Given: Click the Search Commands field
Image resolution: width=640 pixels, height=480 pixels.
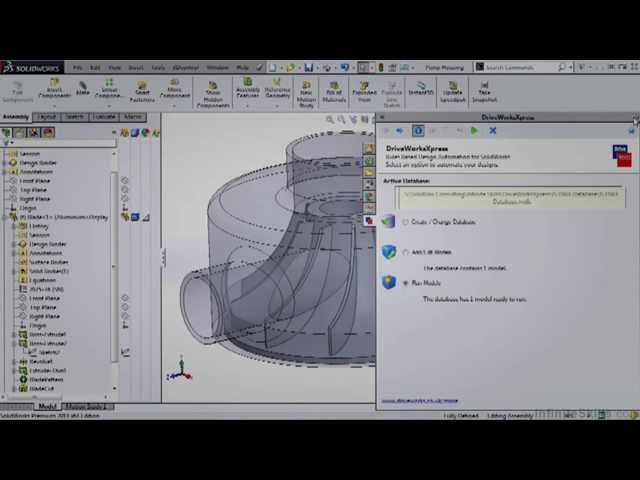Looking at the screenshot, I should [516, 67].
